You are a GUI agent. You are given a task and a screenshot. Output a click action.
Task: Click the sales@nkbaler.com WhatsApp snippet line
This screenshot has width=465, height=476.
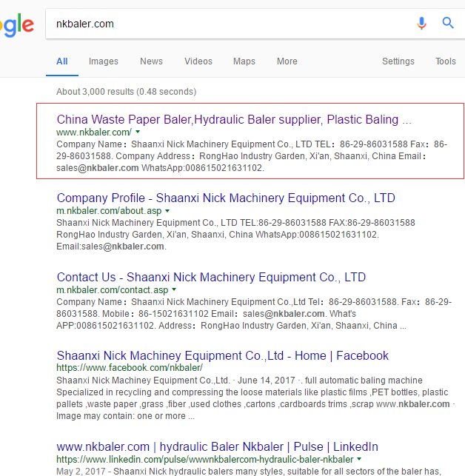pyautogui.click(x=161, y=168)
